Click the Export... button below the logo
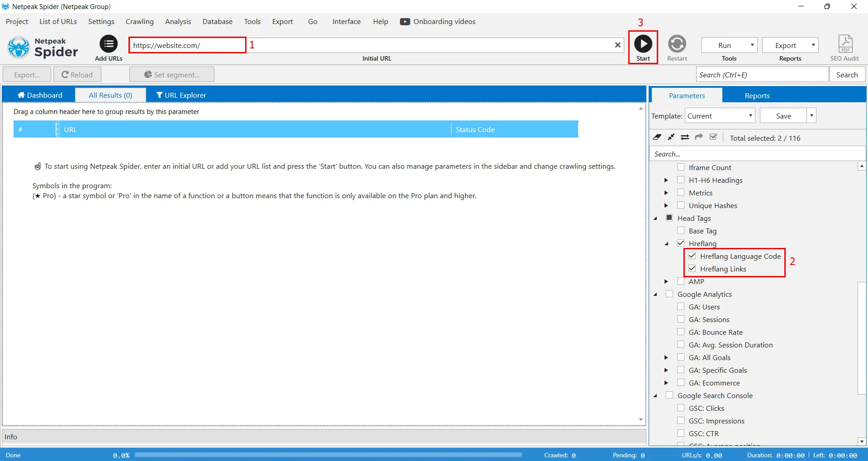The image size is (868, 461). (x=27, y=75)
